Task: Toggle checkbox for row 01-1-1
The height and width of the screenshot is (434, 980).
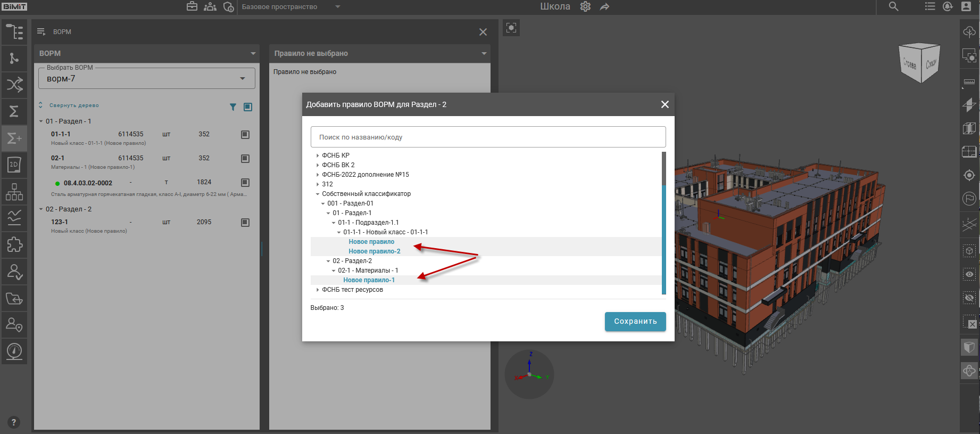Action: (x=245, y=135)
